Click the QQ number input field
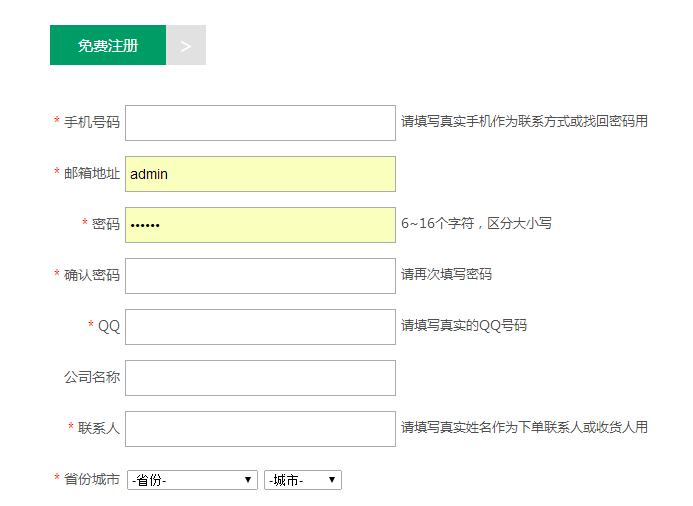 tap(260, 327)
